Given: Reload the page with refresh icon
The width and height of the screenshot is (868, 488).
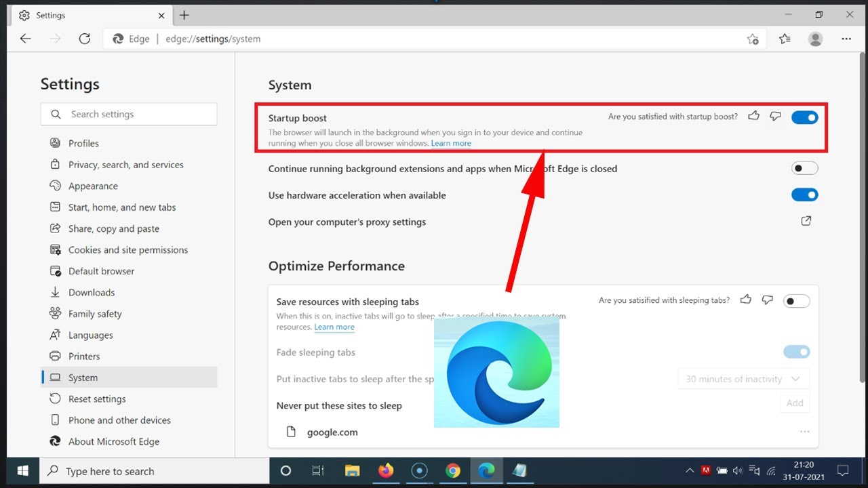Looking at the screenshot, I should click(x=84, y=39).
